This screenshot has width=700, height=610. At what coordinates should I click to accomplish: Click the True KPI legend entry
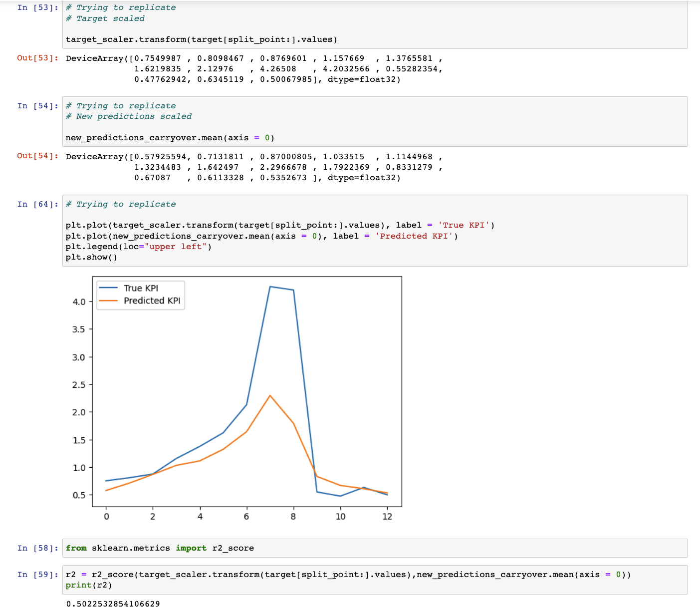(129, 288)
